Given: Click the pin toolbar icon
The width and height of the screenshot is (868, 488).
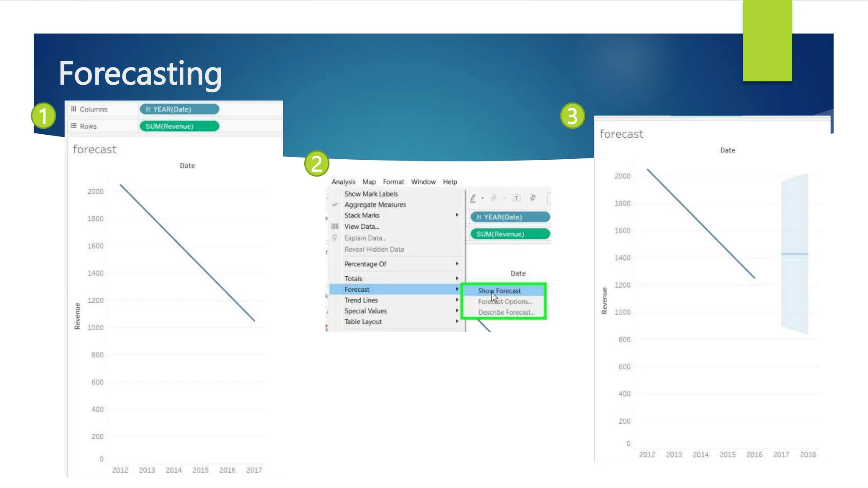Looking at the screenshot, I should [533, 198].
